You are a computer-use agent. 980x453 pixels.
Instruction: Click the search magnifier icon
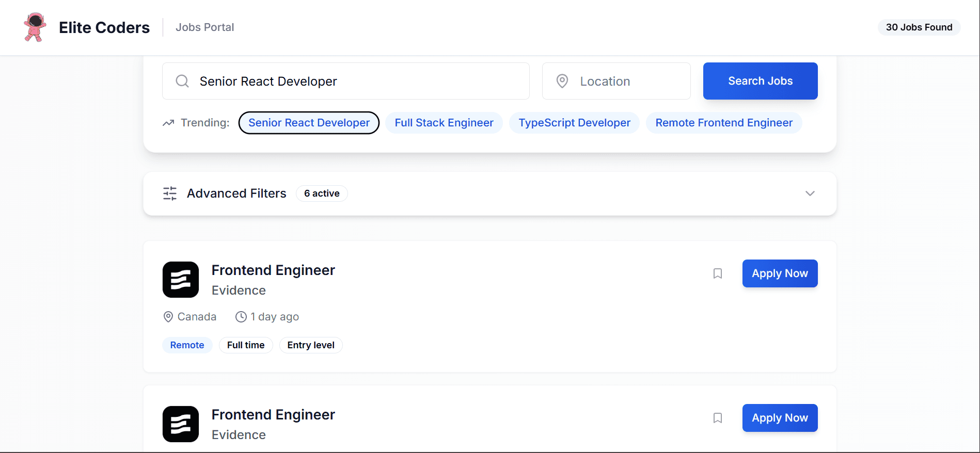pyautogui.click(x=182, y=81)
